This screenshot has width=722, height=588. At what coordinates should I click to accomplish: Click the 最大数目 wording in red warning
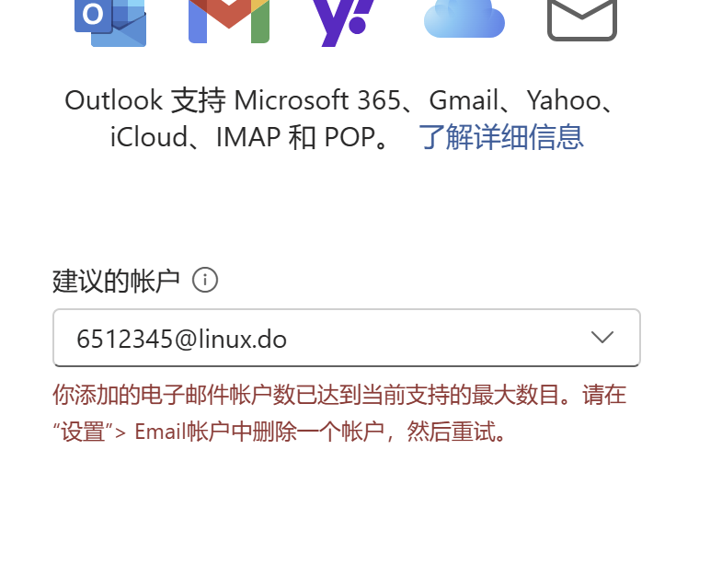pos(515,395)
